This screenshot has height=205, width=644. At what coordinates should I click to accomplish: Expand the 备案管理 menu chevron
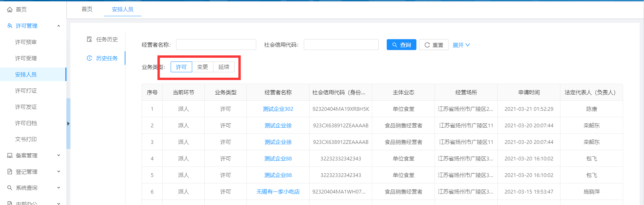click(x=59, y=155)
